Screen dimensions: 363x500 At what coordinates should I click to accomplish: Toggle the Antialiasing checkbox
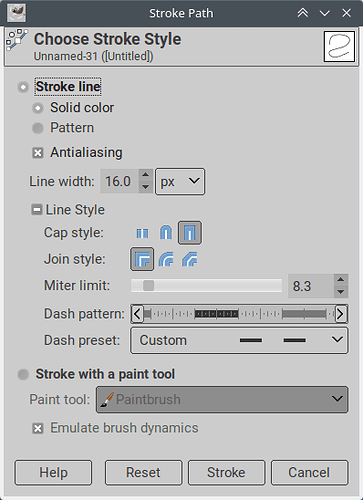[38, 153]
